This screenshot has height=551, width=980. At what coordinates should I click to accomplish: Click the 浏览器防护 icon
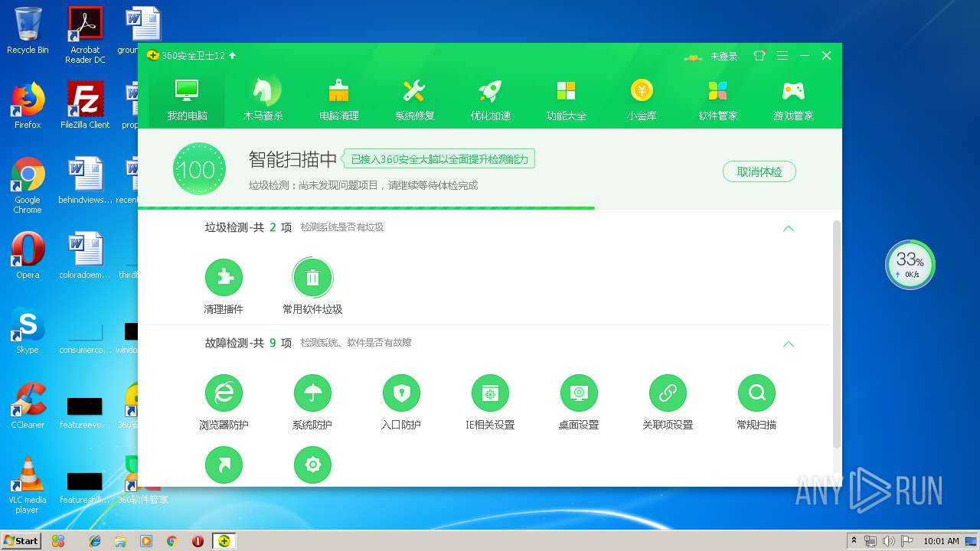[x=224, y=393]
